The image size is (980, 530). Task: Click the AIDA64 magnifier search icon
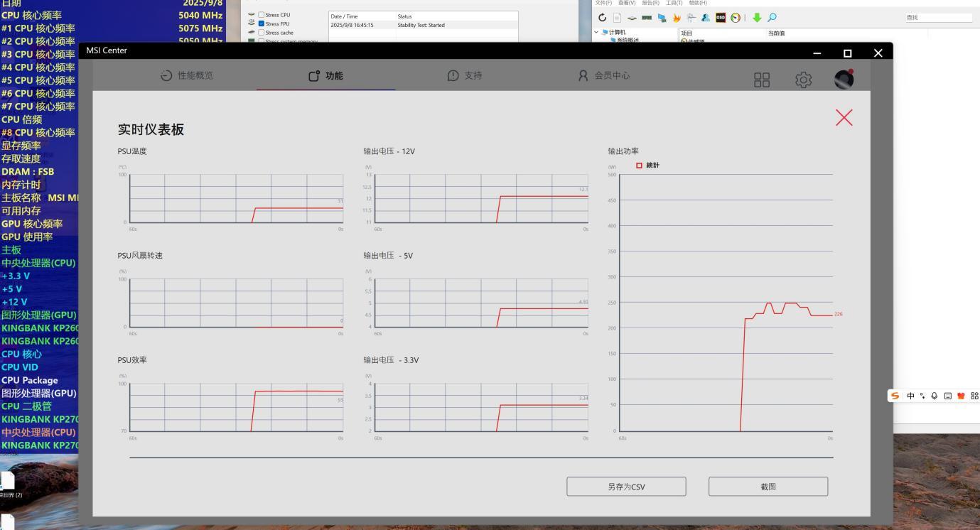(772, 18)
